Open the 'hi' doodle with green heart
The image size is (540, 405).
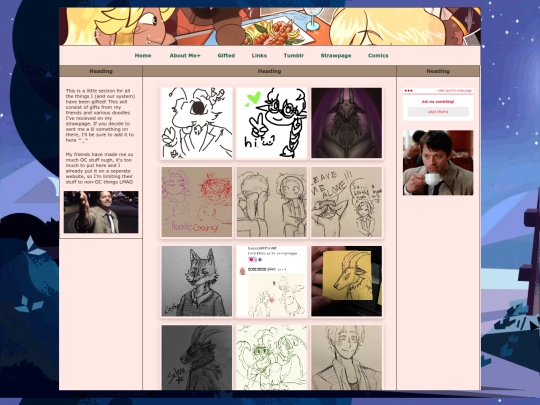pos(272,123)
